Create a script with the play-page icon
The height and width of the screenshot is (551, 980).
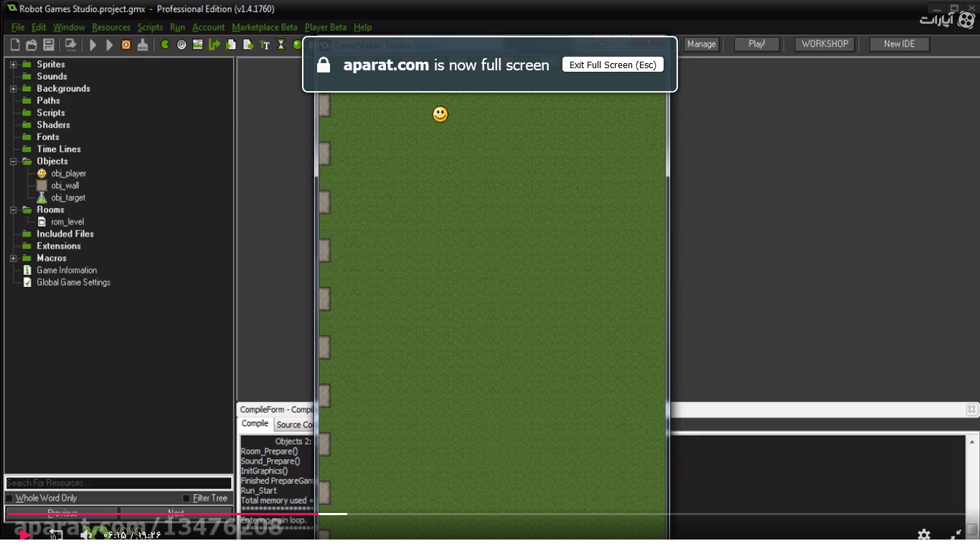point(231,44)
